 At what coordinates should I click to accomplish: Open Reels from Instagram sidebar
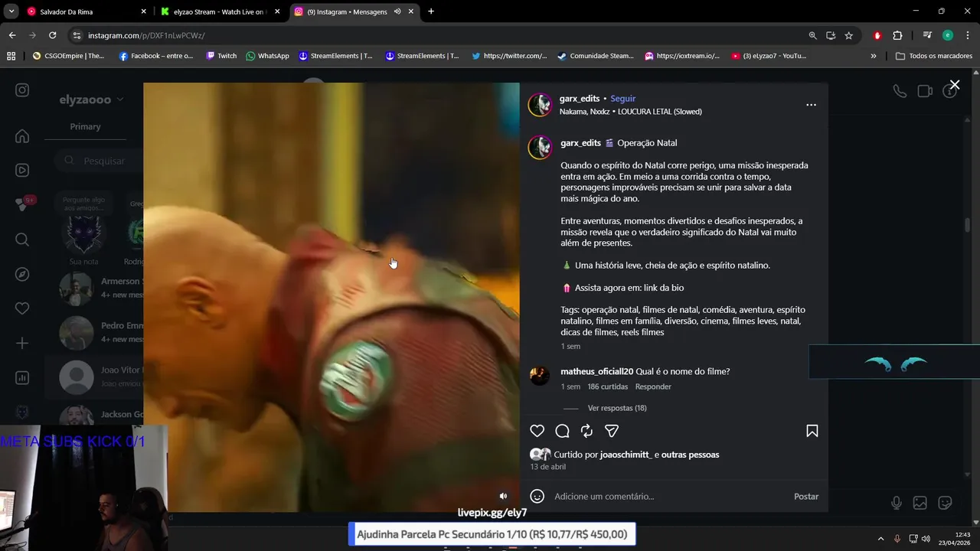[x=22, y=171]
